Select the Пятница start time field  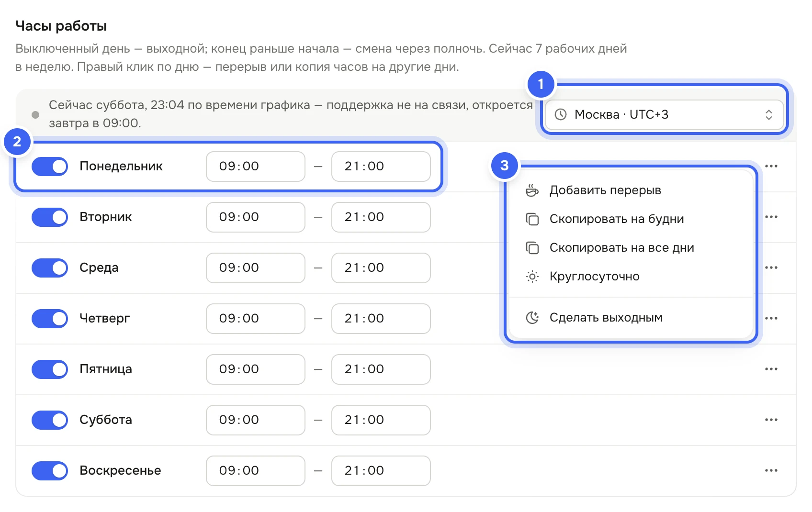click(x=256, y=369)
